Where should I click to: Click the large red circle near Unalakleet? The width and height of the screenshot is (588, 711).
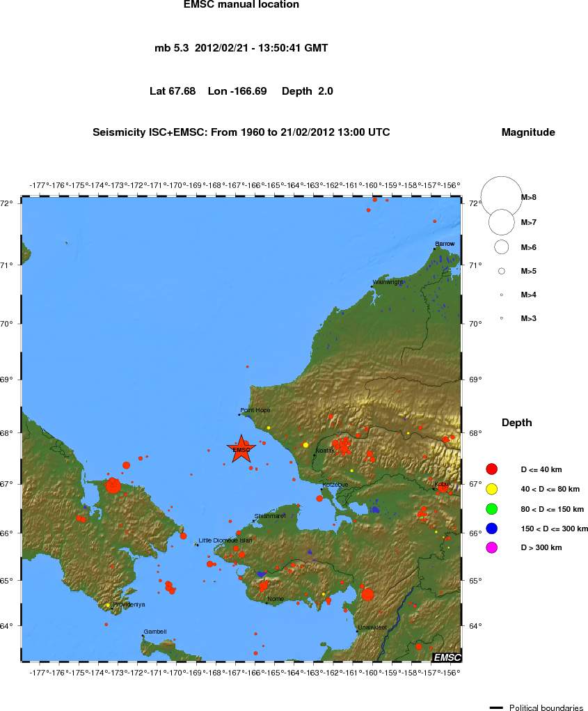[367, 594]
